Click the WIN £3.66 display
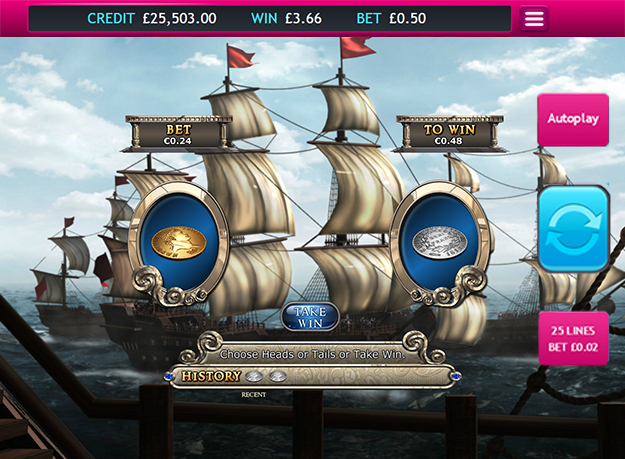This screenshot has height=459, width=625. click(286, 18)
